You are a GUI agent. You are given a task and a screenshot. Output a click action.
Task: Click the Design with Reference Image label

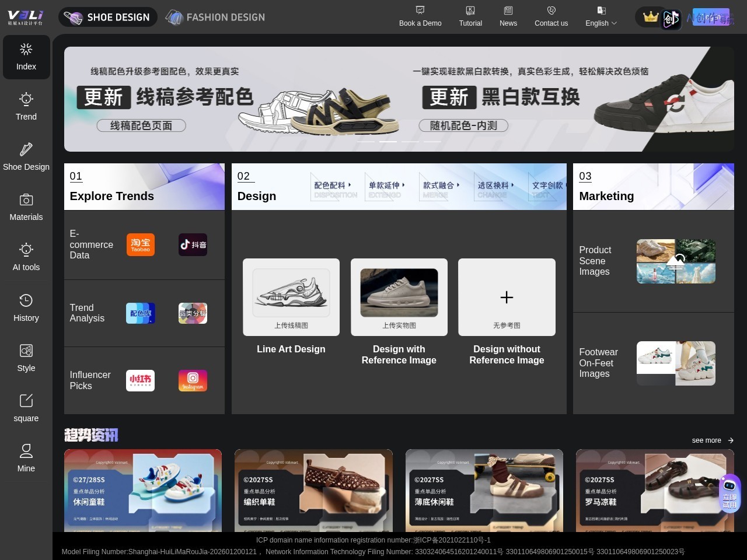[x=399, y=355]
